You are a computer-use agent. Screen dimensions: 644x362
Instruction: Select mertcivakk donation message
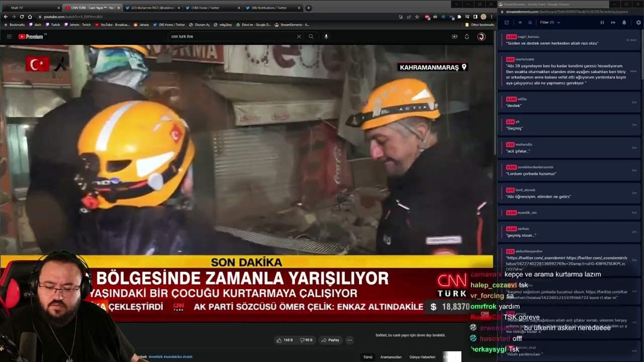570,71
